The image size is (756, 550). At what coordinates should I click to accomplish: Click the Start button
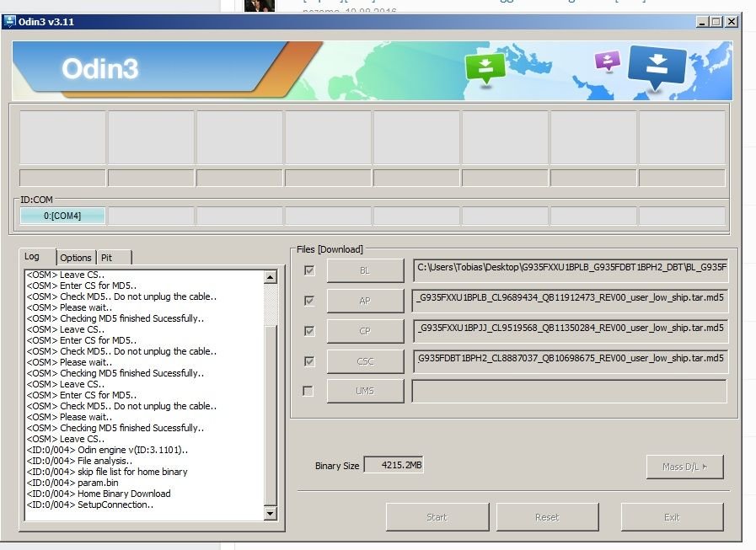coord(437,517)
